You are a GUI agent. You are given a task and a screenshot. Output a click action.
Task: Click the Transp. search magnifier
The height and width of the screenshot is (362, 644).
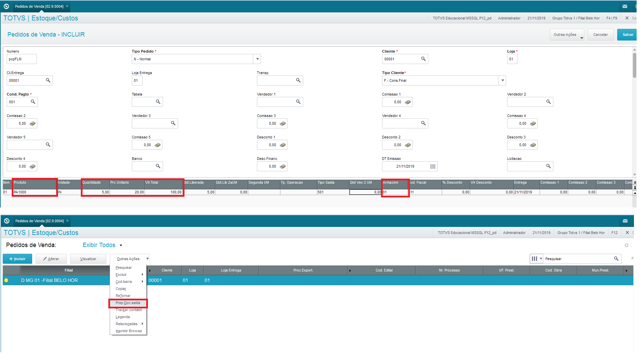click(298, 80)
